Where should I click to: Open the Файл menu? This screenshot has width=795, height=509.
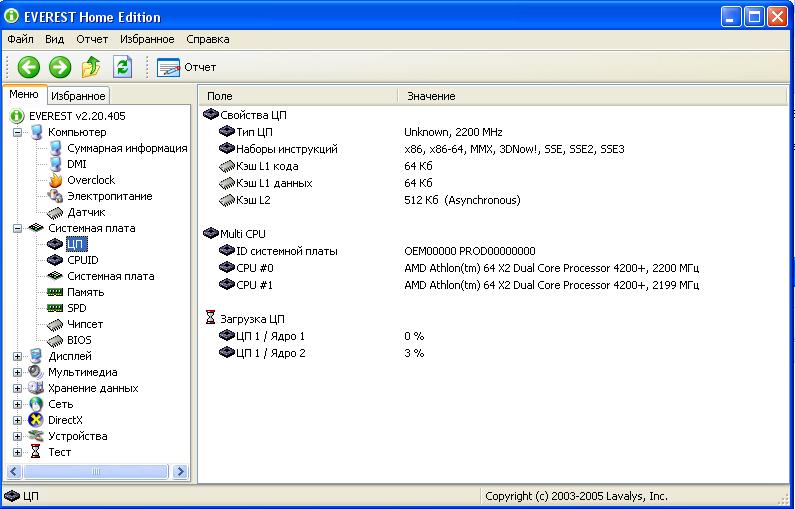20,39
